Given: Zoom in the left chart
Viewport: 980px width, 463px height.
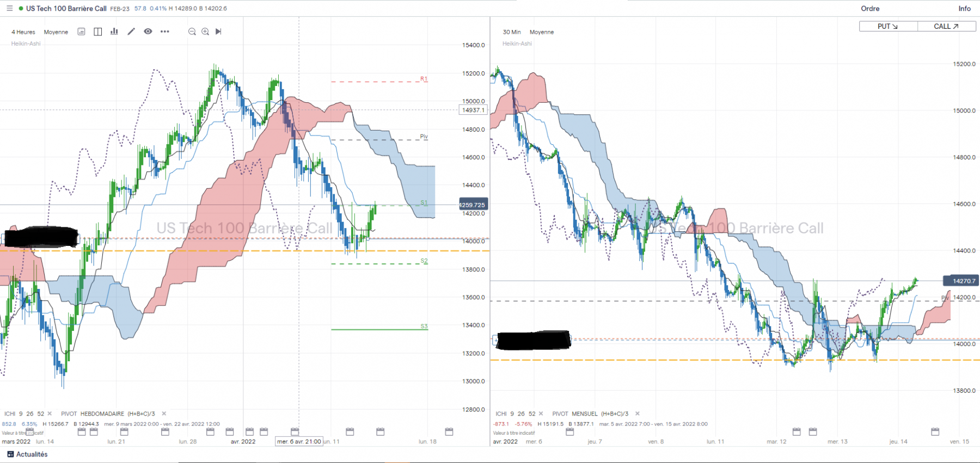Looking at the screenshot, I should pyautogui.click(x=205, y=32).
